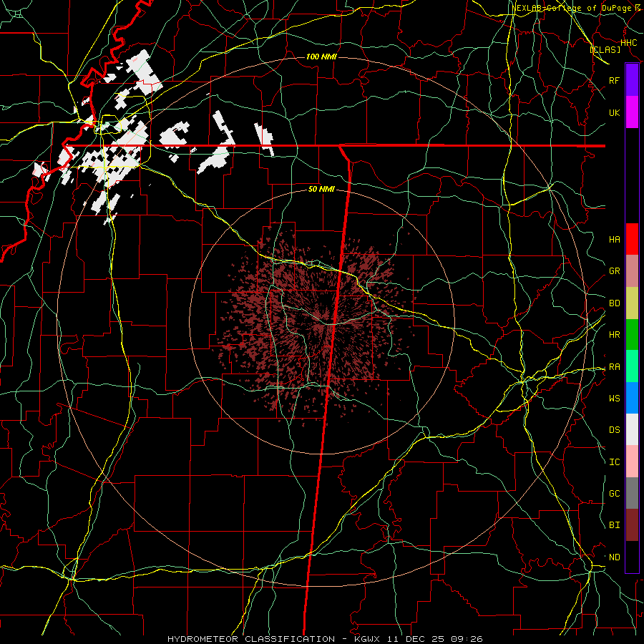644x644 pixels.
Task: Click the UK magenta color swatch
Action: click(x=632, y=112)
